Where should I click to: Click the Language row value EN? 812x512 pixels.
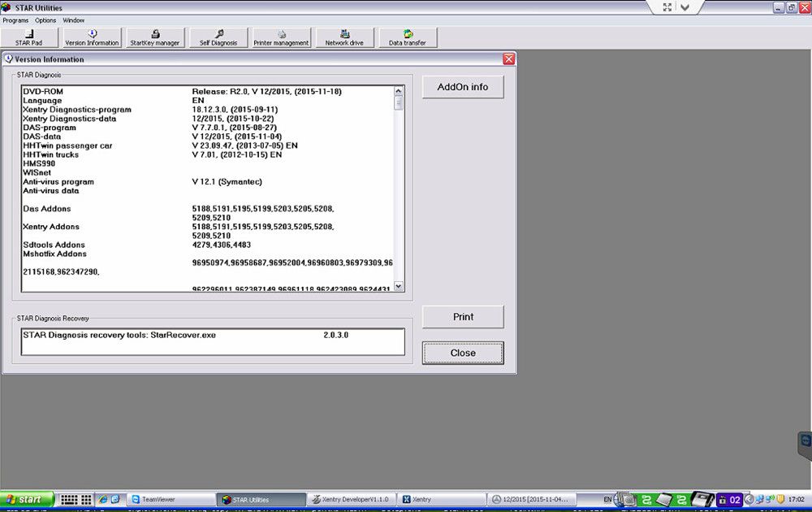point(198,101)
